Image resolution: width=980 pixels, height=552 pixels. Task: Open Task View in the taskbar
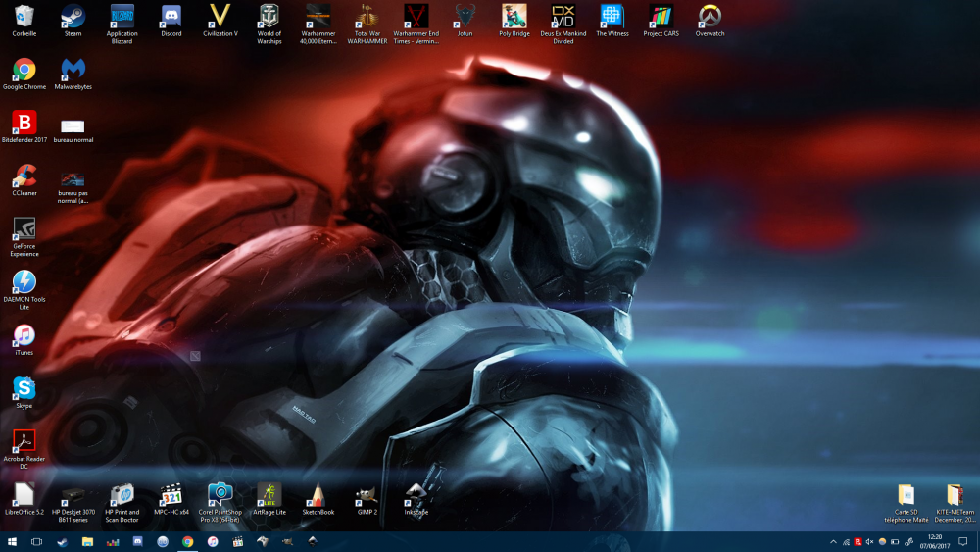36,541
